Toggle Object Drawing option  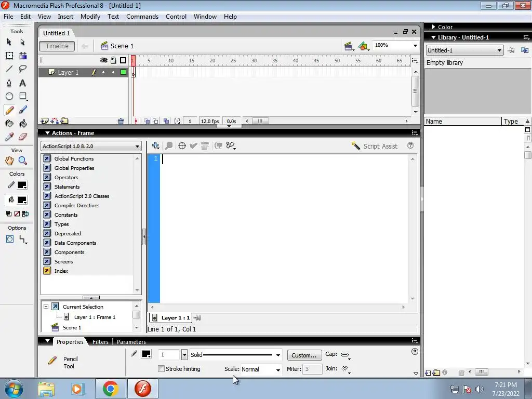[10, 239]
